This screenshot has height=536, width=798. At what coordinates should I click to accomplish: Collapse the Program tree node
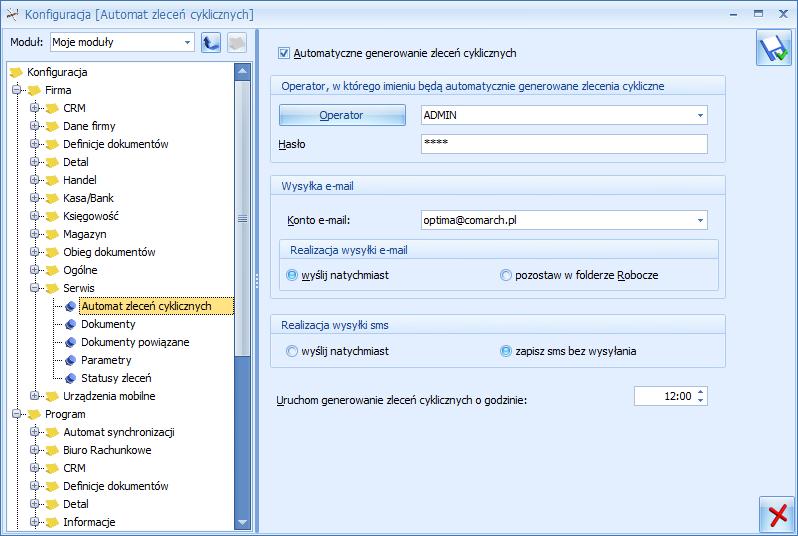16,414
